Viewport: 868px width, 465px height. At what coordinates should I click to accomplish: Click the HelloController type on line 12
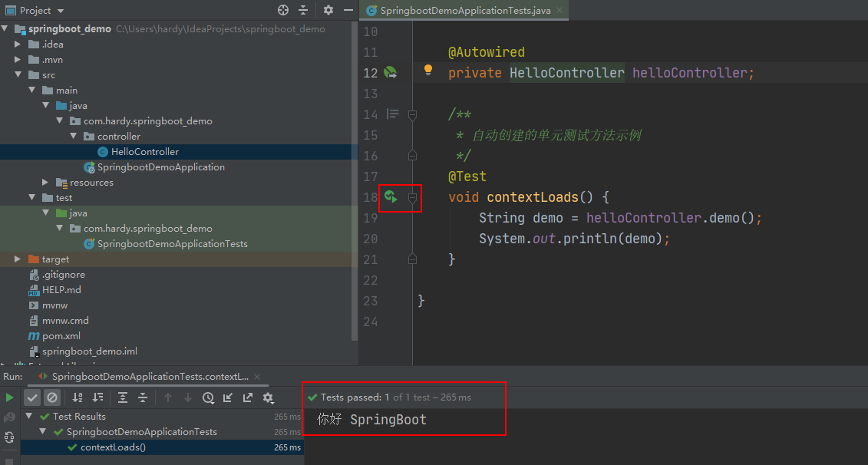567,73
